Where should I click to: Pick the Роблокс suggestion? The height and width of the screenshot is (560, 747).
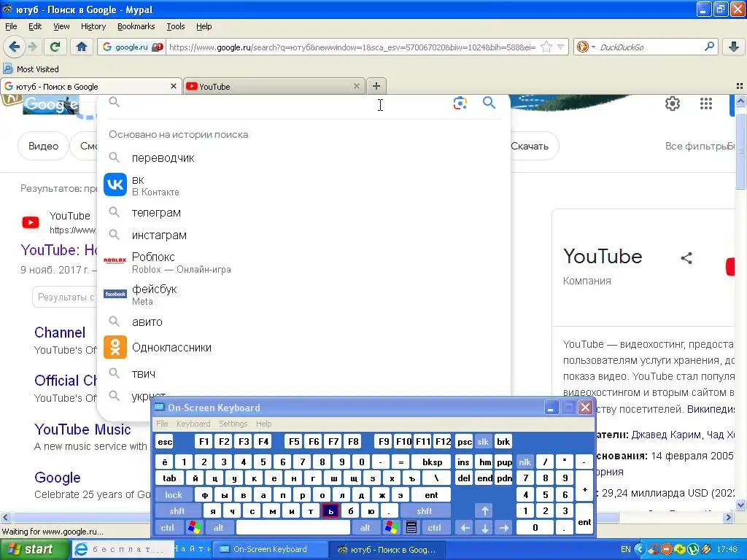tap(303, 262)
